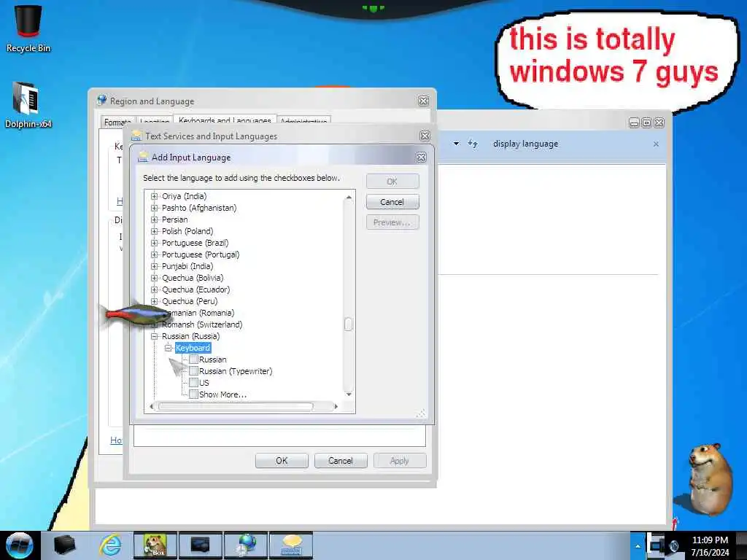This screenshot has height=560, width=747.
Task: Switch to the globe Region taskbar icon
Action: click(246, 545)
